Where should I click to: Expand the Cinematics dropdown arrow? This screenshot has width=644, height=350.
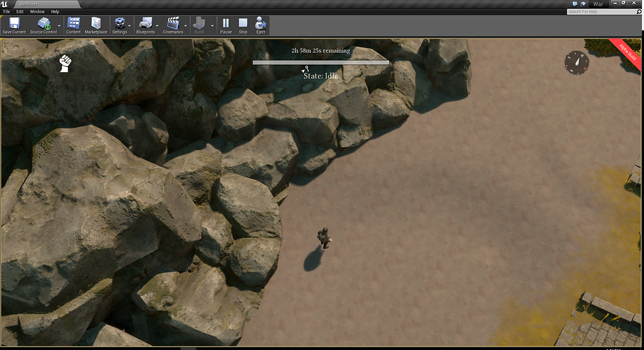[185, 26]
